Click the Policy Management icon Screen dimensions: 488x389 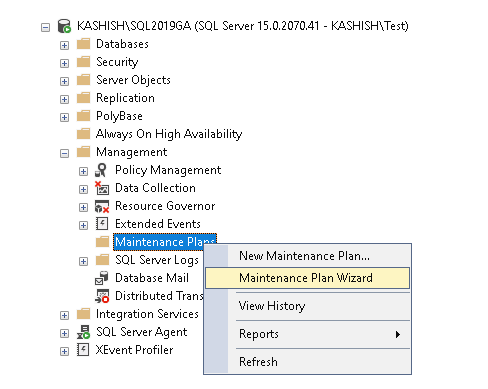(101, 170)
